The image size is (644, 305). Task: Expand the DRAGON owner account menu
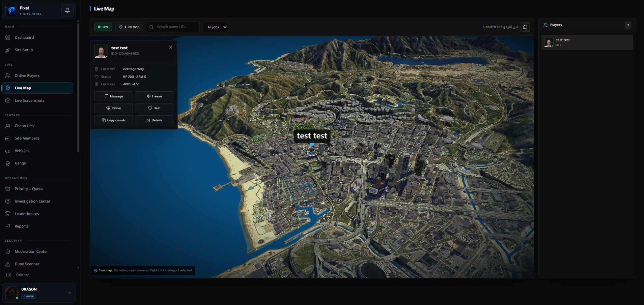click(70, 293)
